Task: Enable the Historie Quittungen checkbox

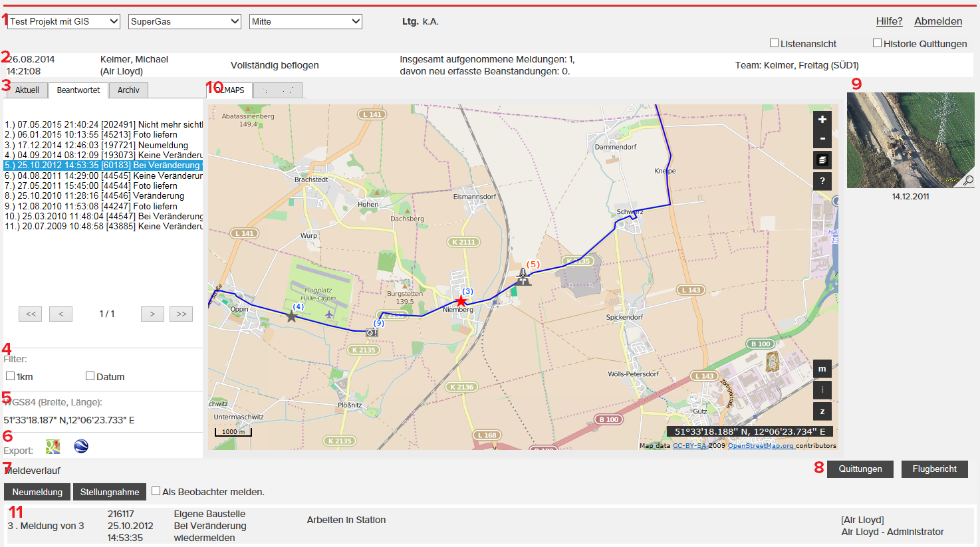Action: click(877, 43)
